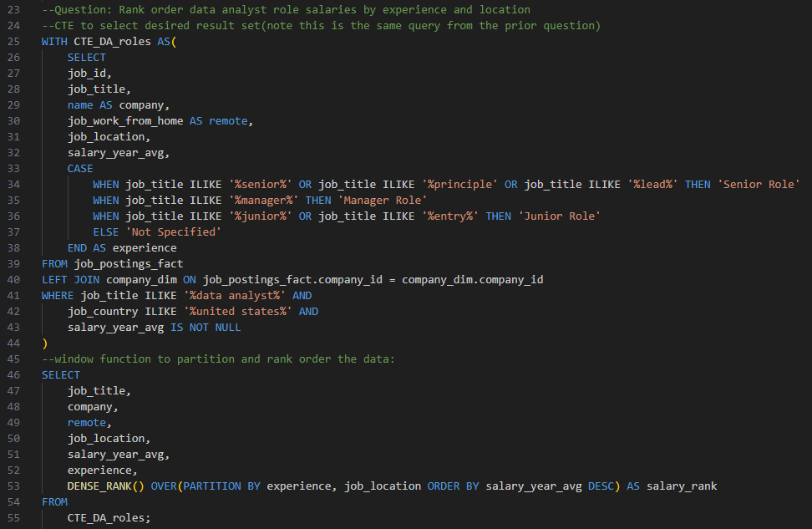The image size is (812, 529).
Task: Click the CASE keyword
Action: click(80, 168)
